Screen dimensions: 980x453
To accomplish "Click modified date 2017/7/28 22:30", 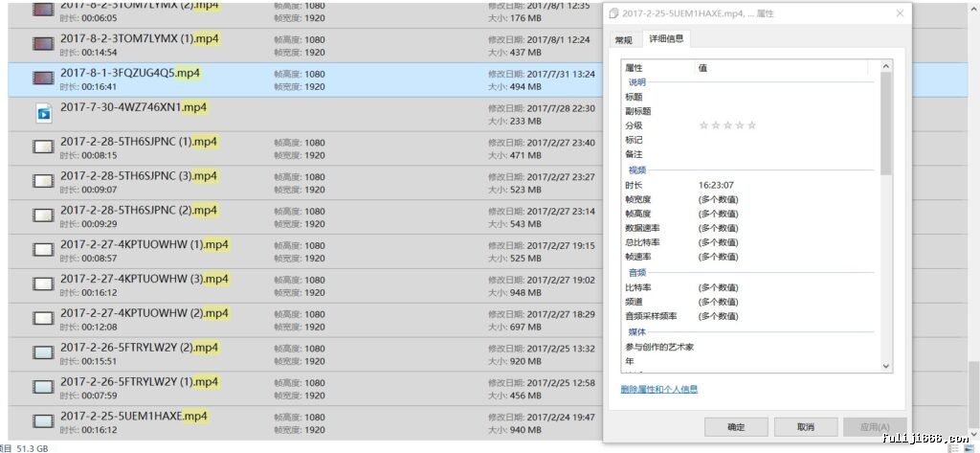I will pyautogui.click(x=561, y=108).
